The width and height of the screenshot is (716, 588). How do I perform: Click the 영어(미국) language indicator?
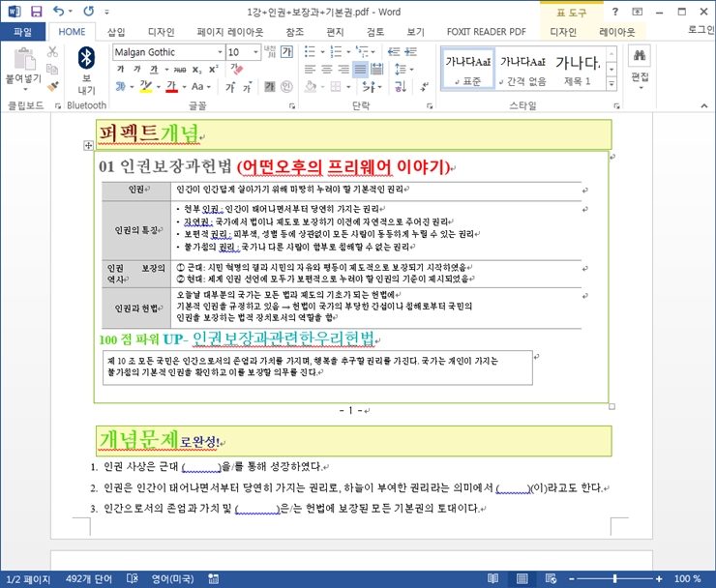[173, 579]
